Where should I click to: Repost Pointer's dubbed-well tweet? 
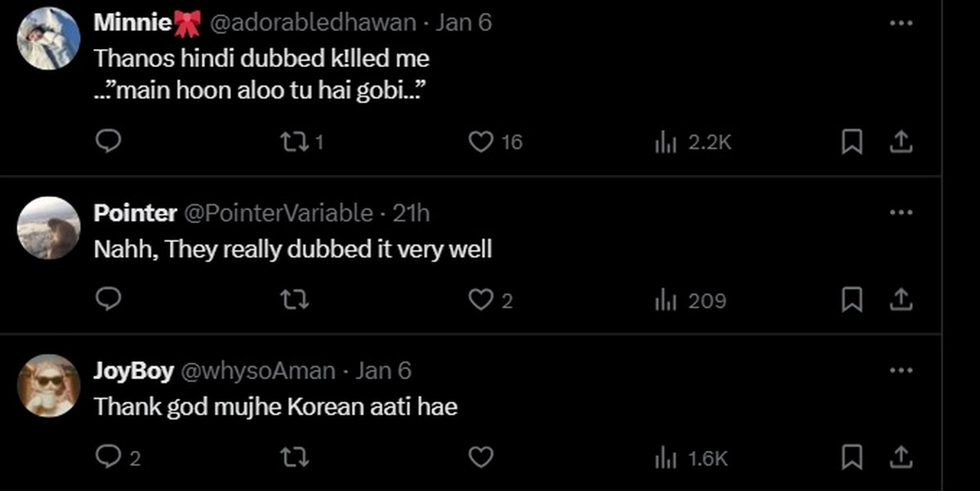coord(294,301)
